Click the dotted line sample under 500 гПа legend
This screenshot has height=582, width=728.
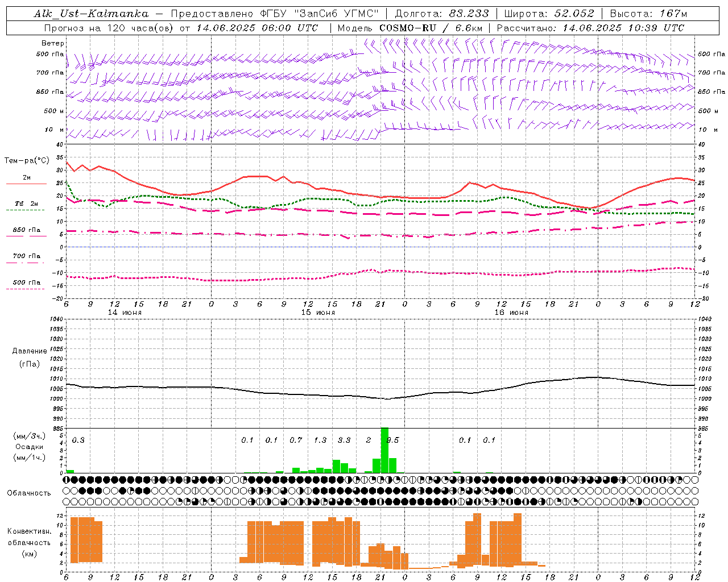click(26, 289)
